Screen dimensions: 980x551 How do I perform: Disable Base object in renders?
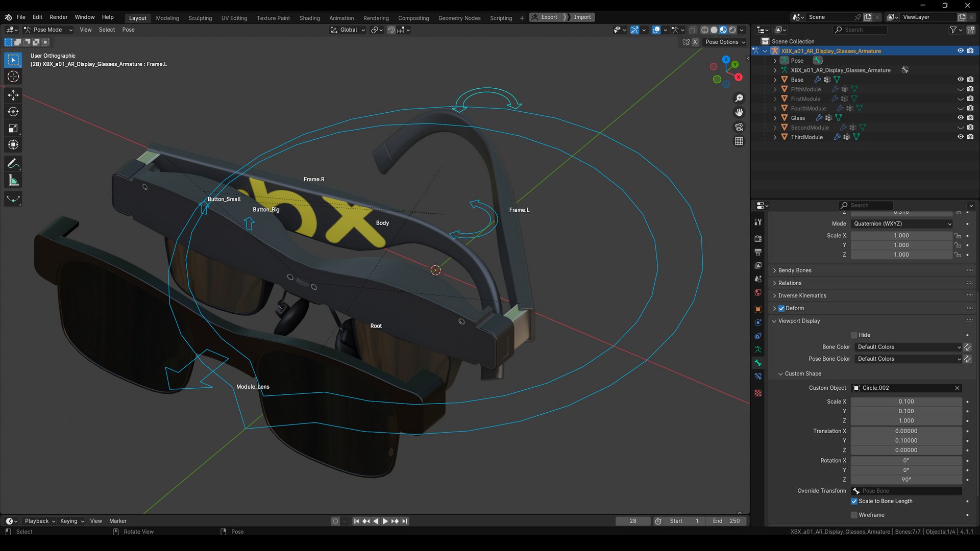(x=970, y=80)
